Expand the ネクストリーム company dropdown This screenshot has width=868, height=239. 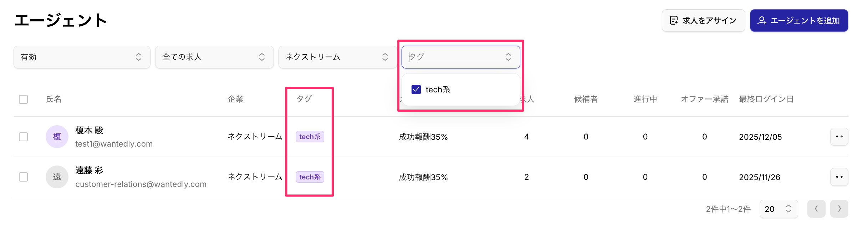[337, 57]
